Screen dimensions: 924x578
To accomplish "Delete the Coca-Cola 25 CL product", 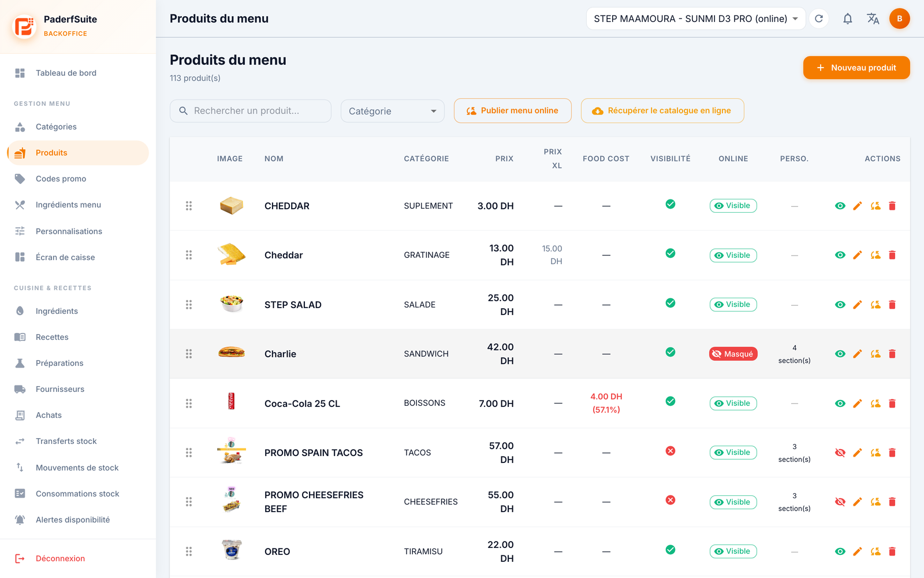I will [892, 403].
